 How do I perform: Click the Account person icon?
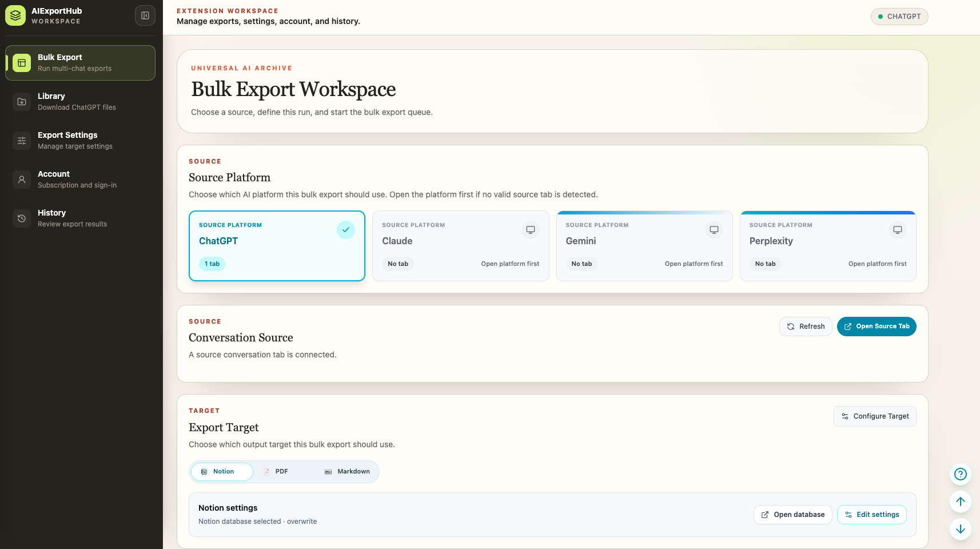[x=22, y=180]
